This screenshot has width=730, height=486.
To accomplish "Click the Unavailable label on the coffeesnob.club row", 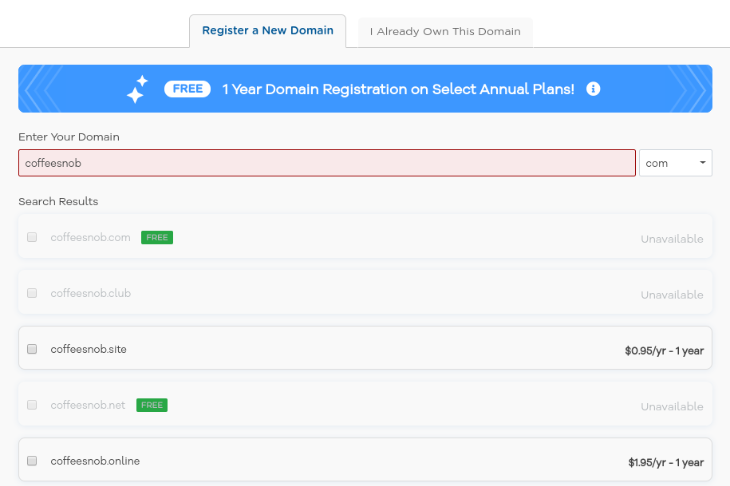I will pos(672,295).
